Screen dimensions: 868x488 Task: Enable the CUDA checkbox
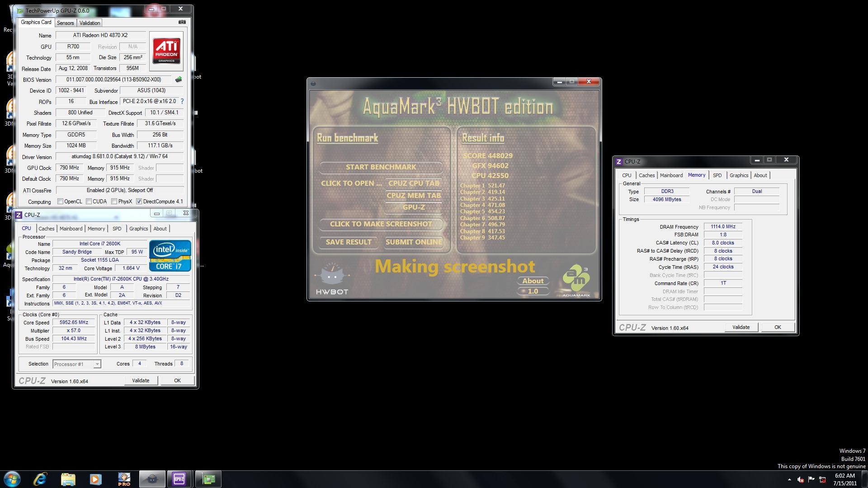[x=89, y=202]
